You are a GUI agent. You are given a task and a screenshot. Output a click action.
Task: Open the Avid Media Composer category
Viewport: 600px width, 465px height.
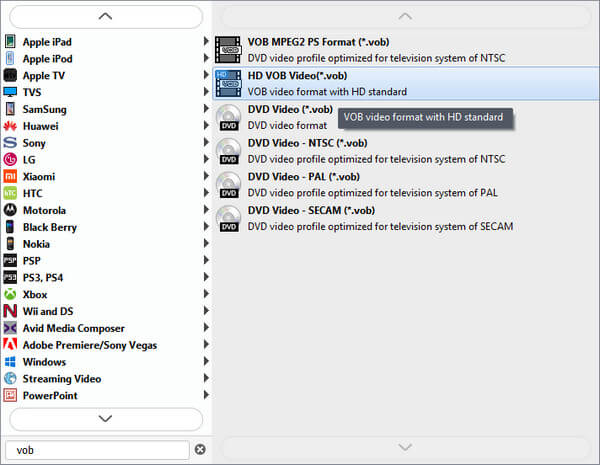pos(106,328)
